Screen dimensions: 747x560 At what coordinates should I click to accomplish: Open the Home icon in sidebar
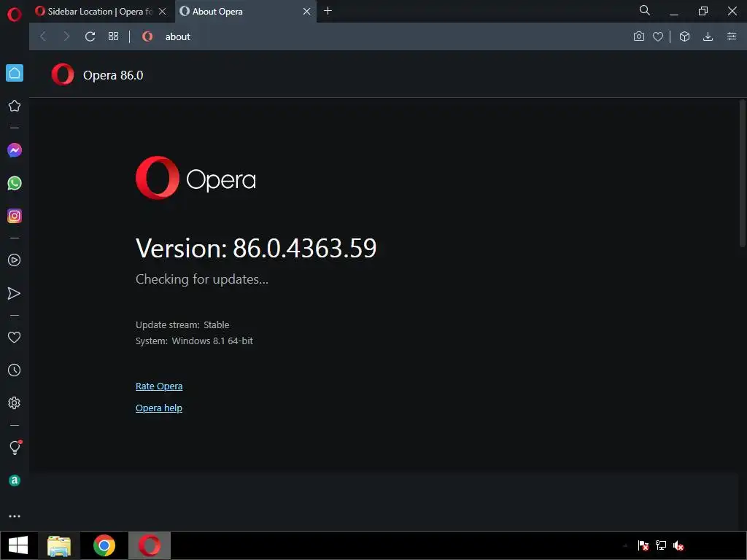[x=15, y=73]
